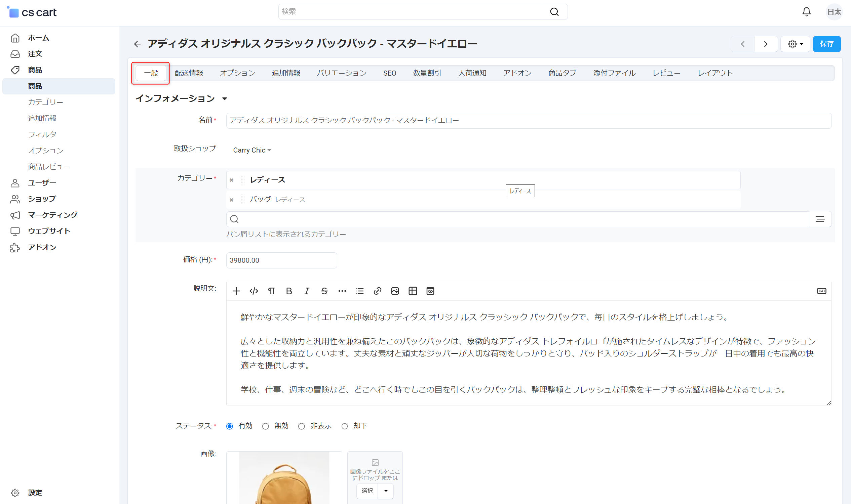Open the SEO tab
Image resolution: width=851 pixels, height=504 pixels.
pos(389,73)
